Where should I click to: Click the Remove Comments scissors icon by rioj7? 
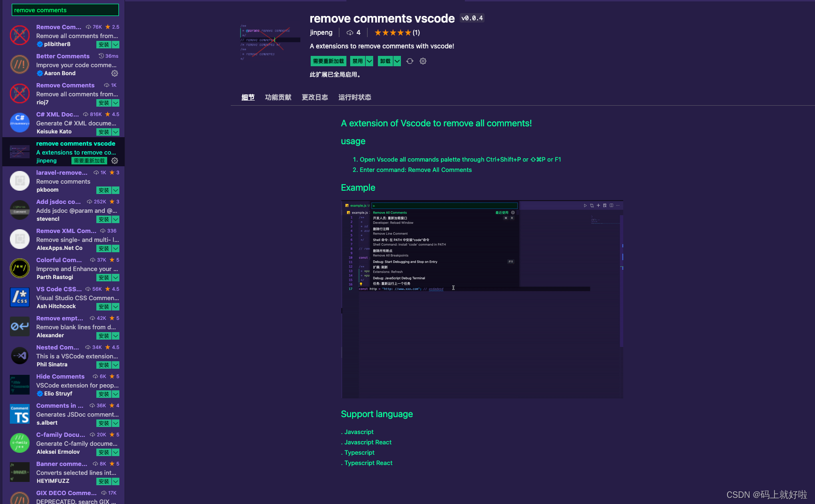tap(19, 93)
